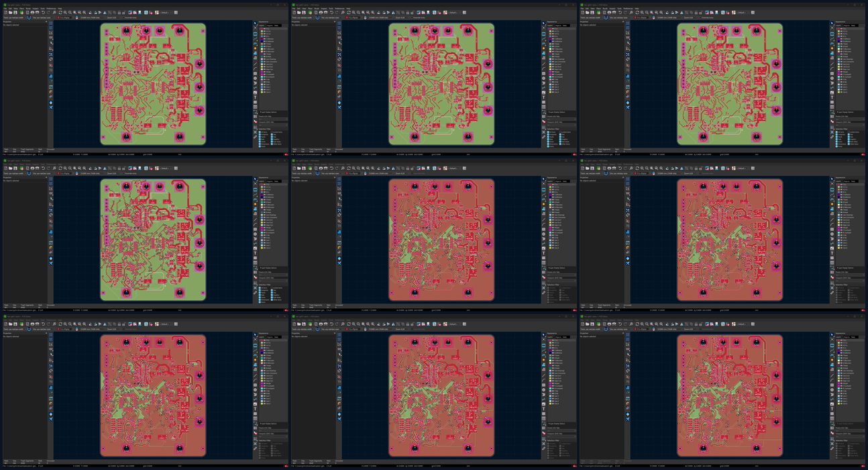Toggle Override locks checkbox in top-left window
Image resolution: width=868 pixels, height=470 pixels.
(x=123, y=17)
